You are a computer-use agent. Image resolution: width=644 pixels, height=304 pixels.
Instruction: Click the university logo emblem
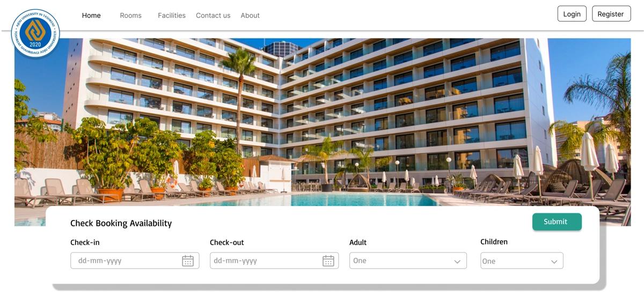35,33
